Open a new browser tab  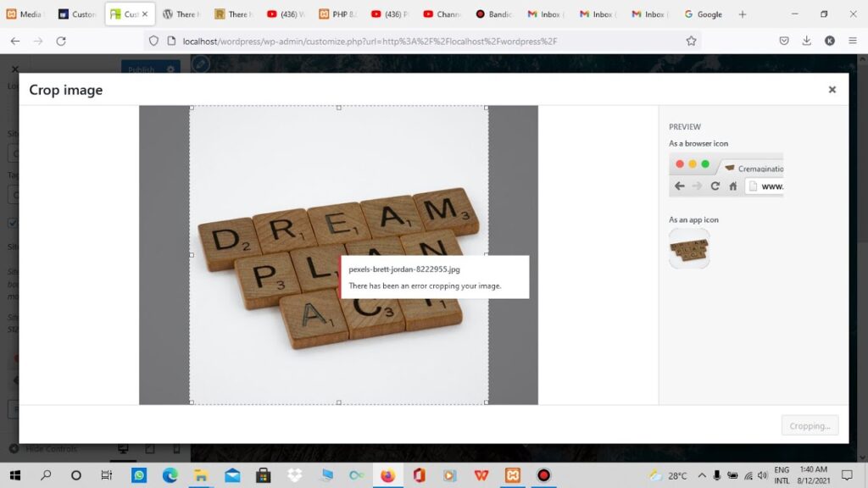(743, 14)
